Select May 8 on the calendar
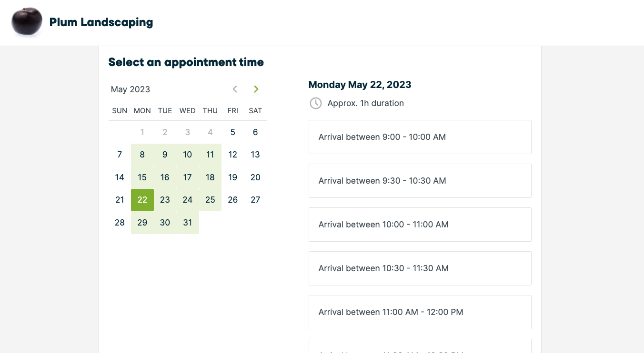The height and width of the screenshot is (353, 644). click(142, 155)
